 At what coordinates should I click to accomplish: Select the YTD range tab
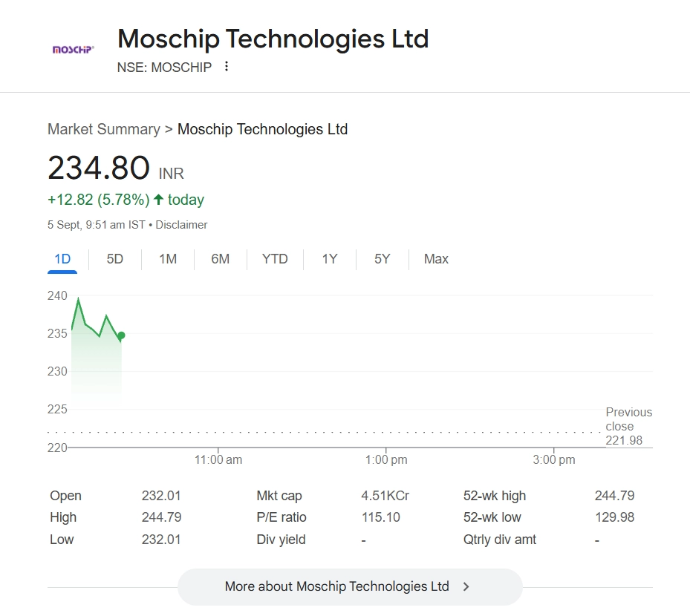click(x=275, y=259)
